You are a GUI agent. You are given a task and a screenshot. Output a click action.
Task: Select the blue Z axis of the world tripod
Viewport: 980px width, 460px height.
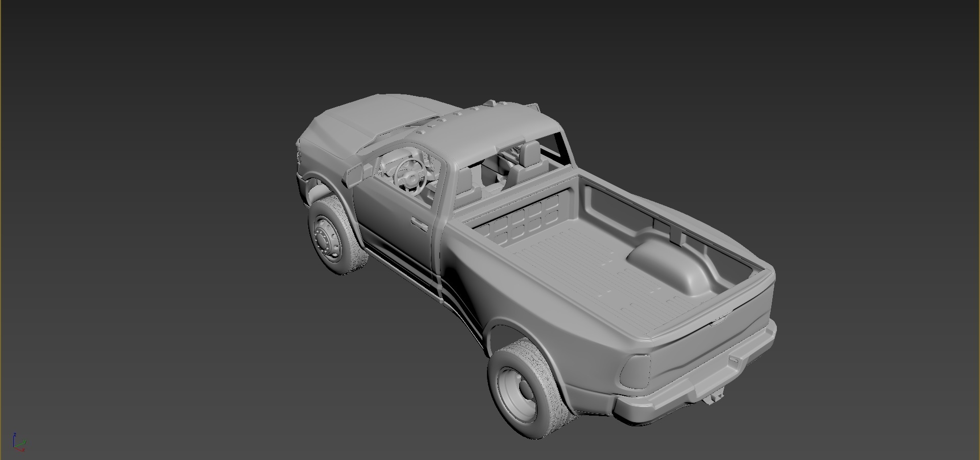pos(14,441)
